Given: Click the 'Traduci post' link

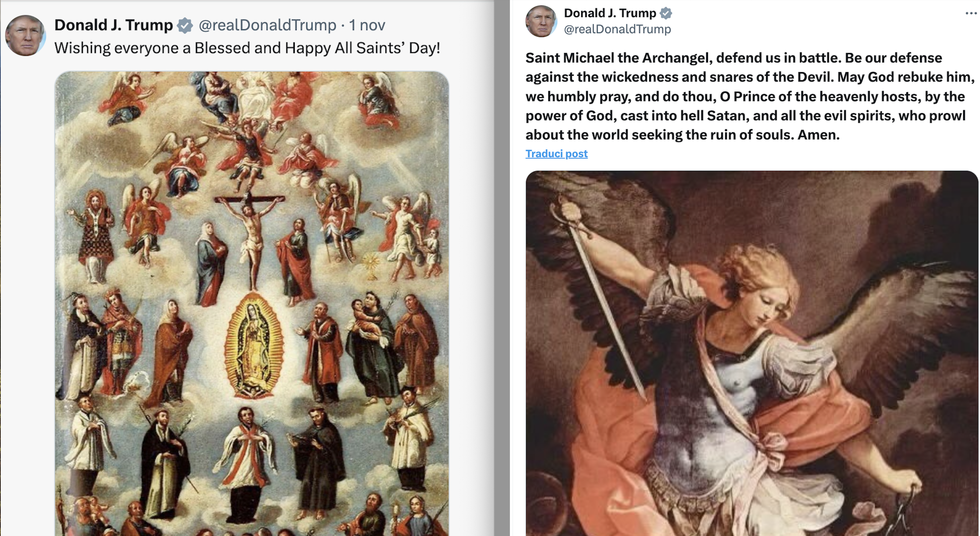Looking at the screenshot, I should pos(556,154).
